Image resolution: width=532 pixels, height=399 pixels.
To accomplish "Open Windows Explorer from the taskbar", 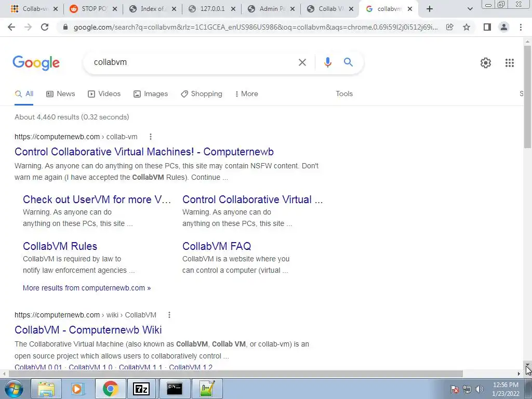I will pyautogui.click(x=46, y=389).
